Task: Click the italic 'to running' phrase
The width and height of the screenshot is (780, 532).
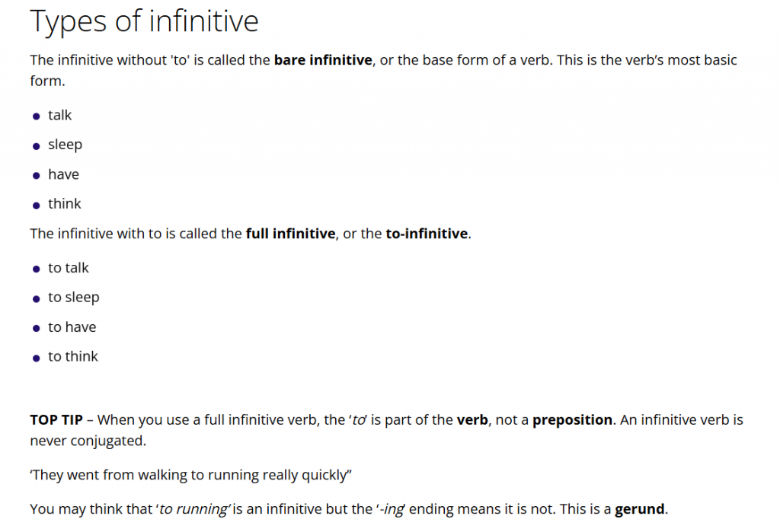Action: click(x=193, y=510)
